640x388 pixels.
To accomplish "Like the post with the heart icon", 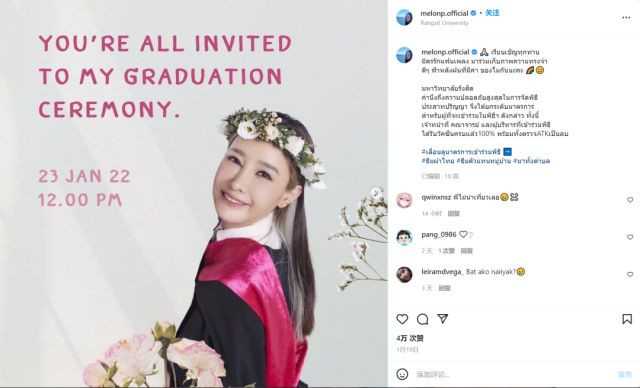I will 402,319.
